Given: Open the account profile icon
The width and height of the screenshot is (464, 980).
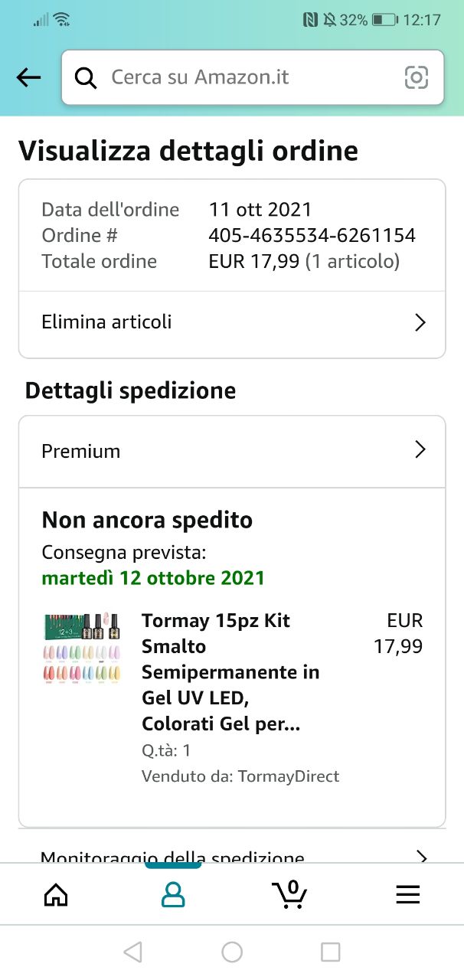Looking at the screenshot, I should pos(173,894).
